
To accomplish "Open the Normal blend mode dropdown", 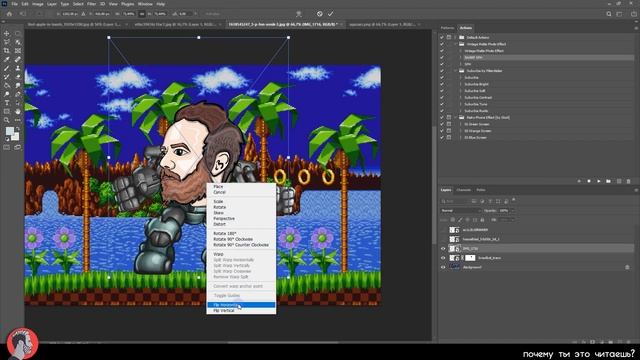I will [460, 211].
